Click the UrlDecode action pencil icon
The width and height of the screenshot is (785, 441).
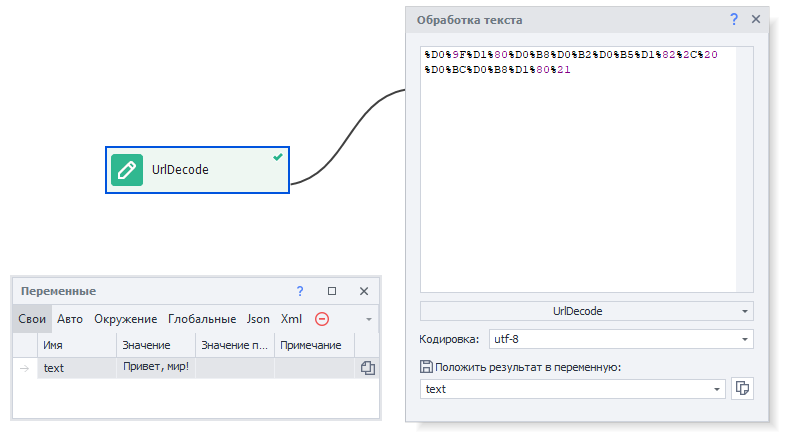(127, 170)
